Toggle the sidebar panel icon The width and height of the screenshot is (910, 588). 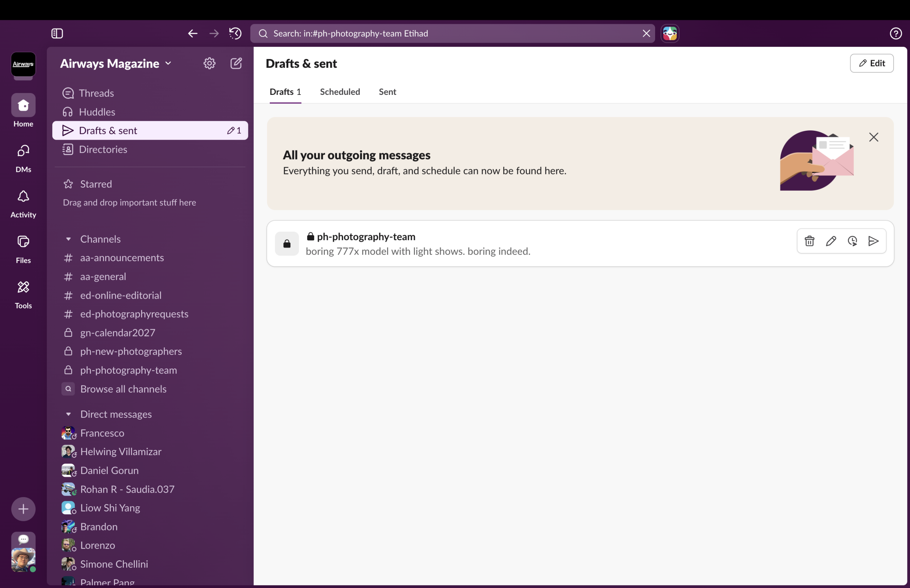click(57, 34)
